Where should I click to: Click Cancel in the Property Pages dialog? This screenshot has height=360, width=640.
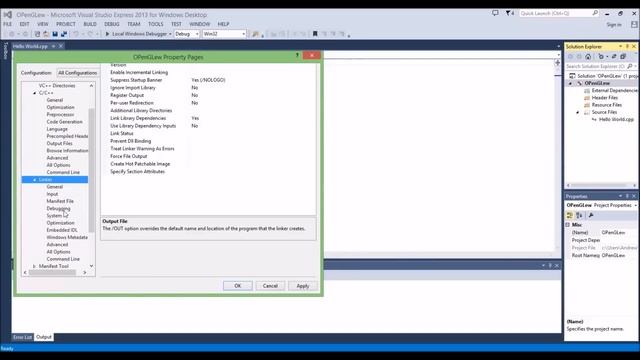270,286
